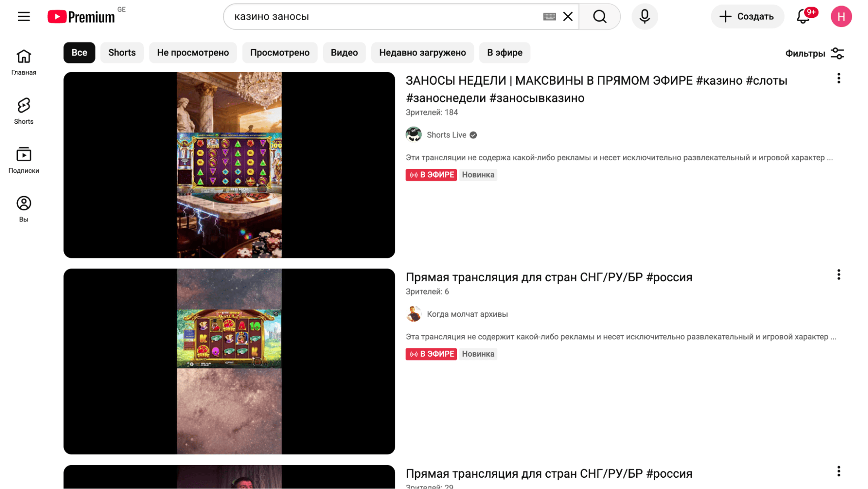
Task: Click 'Зрителей: 6' viewer count
Action: coord(427,292)
